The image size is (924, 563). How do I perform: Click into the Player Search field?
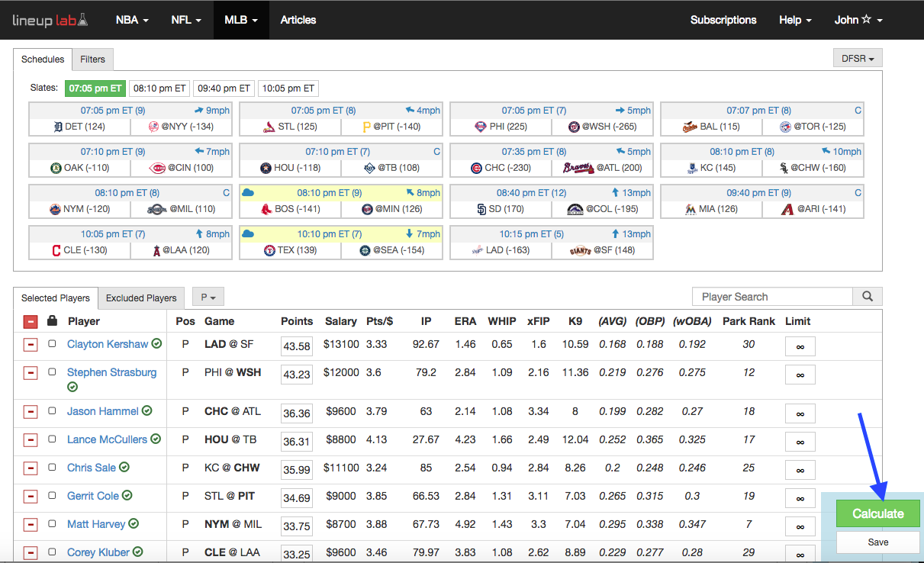point(772,297)
